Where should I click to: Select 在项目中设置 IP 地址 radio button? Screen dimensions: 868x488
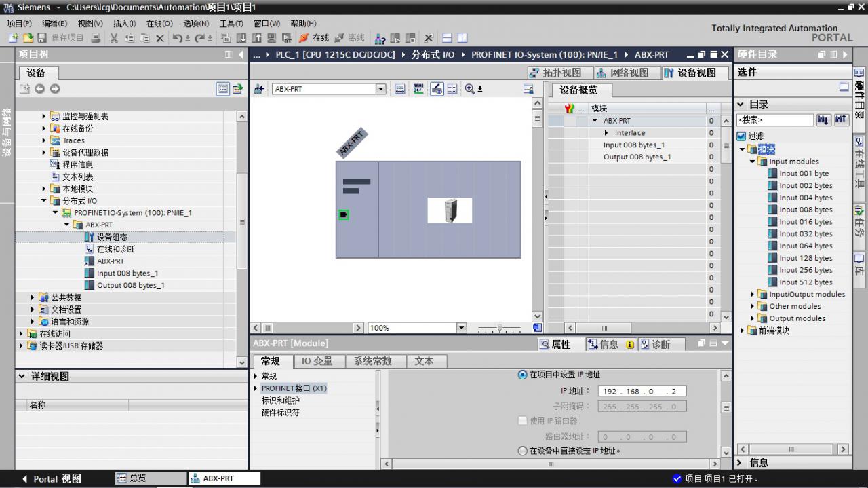[522, 375]
